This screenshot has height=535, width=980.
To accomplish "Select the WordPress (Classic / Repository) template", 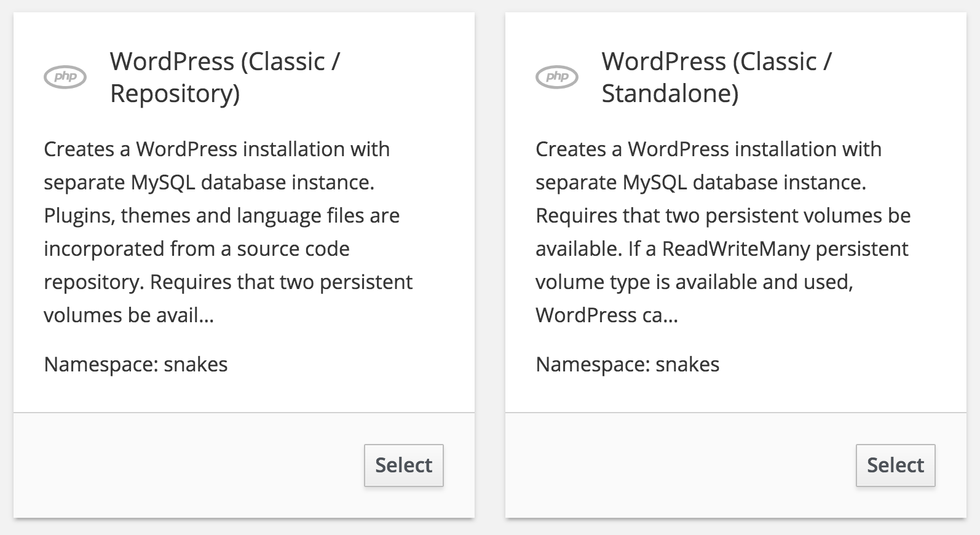I will point(403,466).
